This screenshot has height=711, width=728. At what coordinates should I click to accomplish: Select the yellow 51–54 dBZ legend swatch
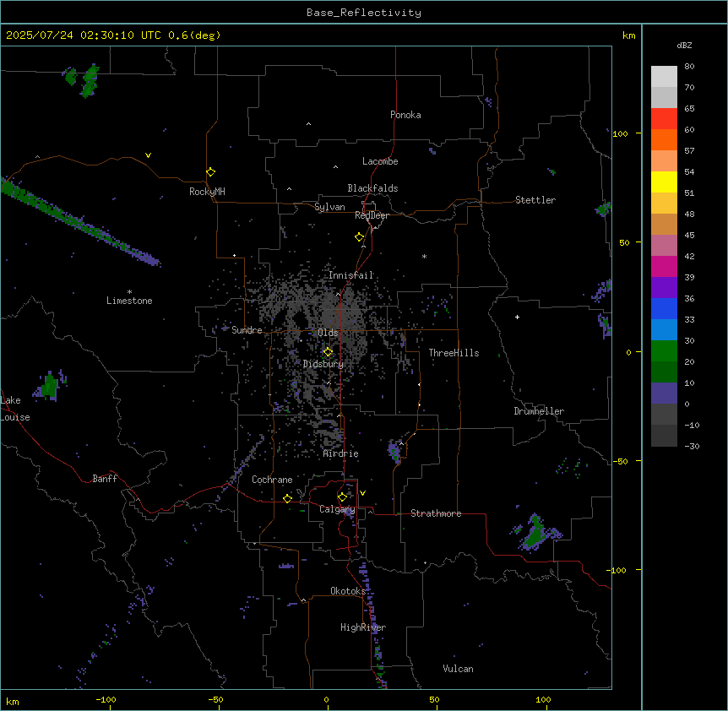(x=664, y=182)
